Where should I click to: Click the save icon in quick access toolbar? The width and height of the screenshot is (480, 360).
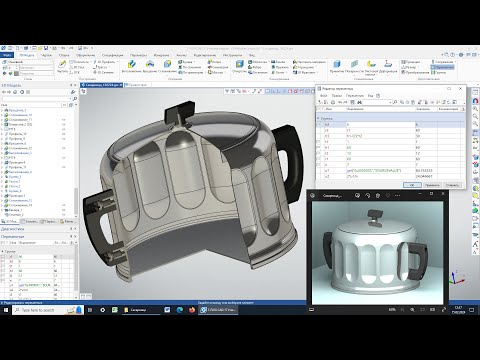click(x=46, y=48)
